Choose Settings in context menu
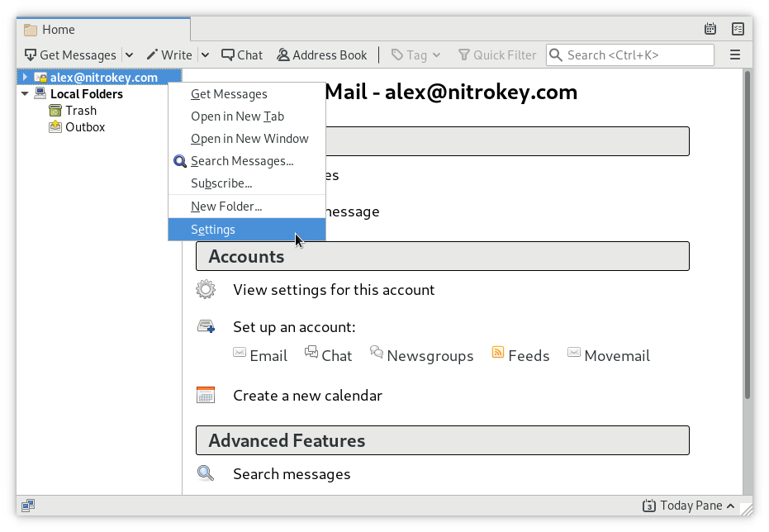Image resolution: width=769 pixels, height=532 pixels. (x=247, y=230)
